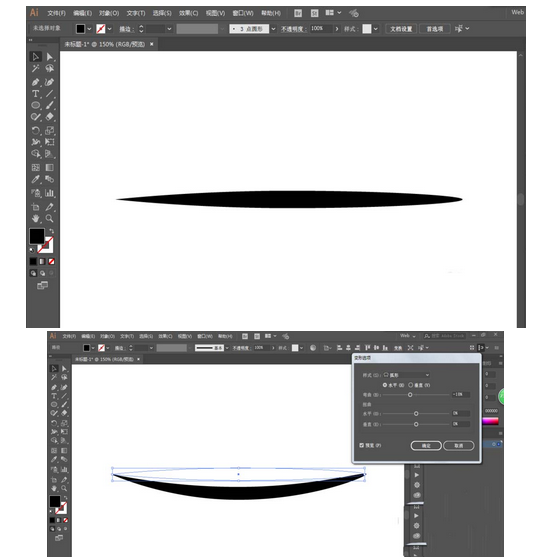Select the Magic Wand tool in top window
533x560 pixels.
click(x=35, y=69)
